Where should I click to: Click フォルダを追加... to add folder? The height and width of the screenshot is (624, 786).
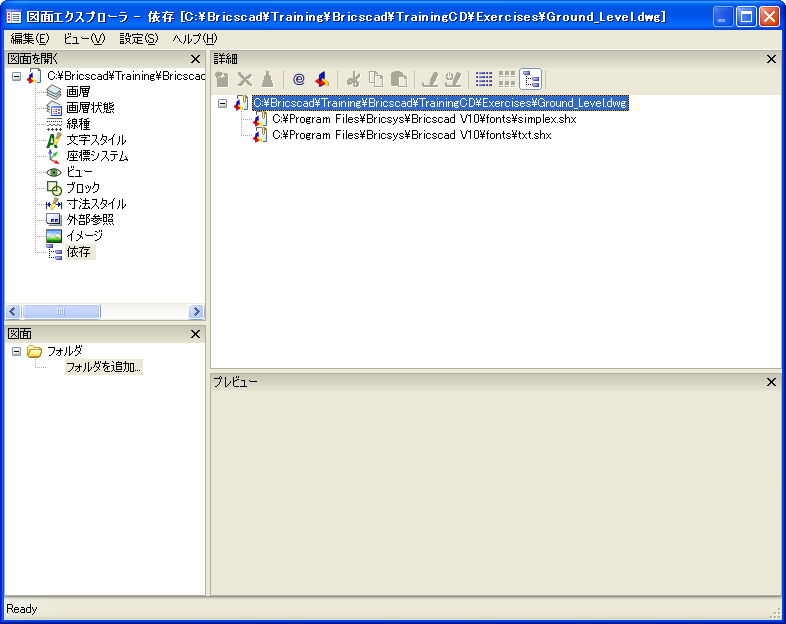tap(104, 367)
